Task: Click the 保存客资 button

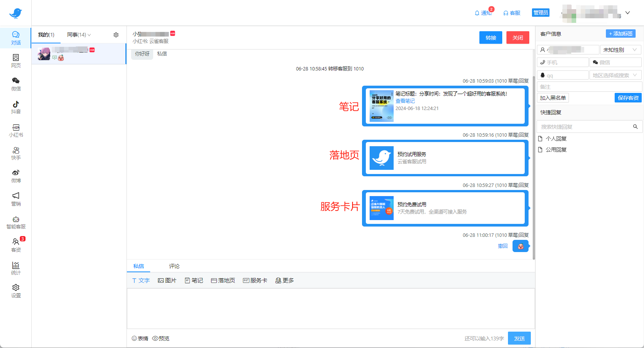Action: tap(628, 98)
